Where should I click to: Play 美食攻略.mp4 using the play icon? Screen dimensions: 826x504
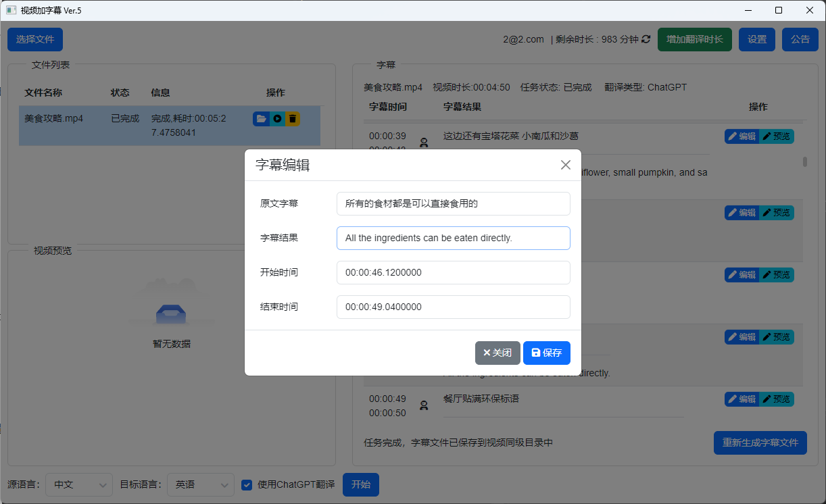tap(276, 118)
